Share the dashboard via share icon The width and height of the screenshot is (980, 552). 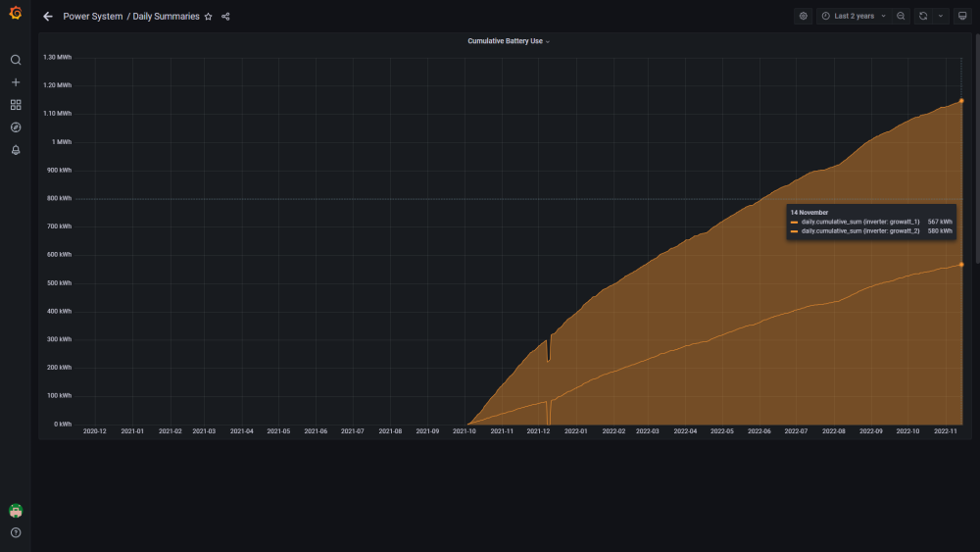(225, 17)
